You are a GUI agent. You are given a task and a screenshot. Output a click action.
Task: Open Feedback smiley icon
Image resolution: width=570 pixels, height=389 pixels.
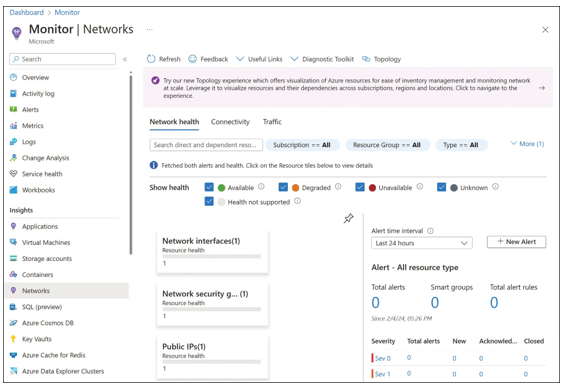coord(192,59)
